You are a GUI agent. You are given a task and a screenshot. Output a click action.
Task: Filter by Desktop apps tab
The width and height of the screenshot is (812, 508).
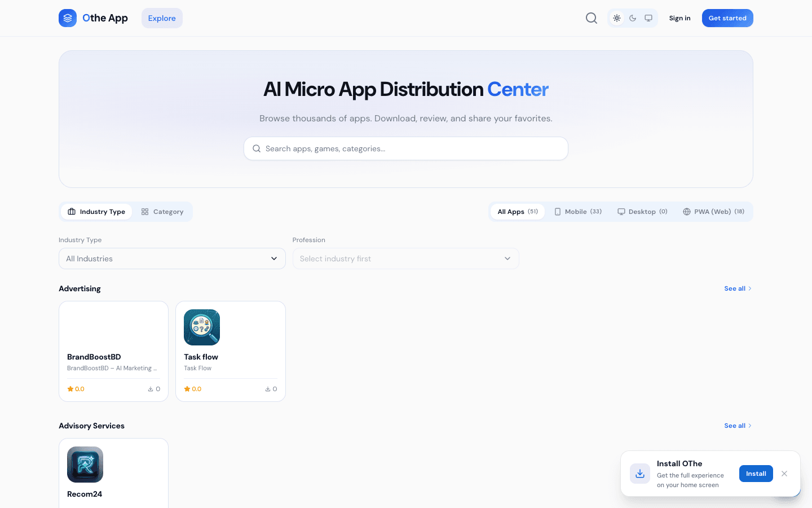pyautogui.click(x=642, y=212)
